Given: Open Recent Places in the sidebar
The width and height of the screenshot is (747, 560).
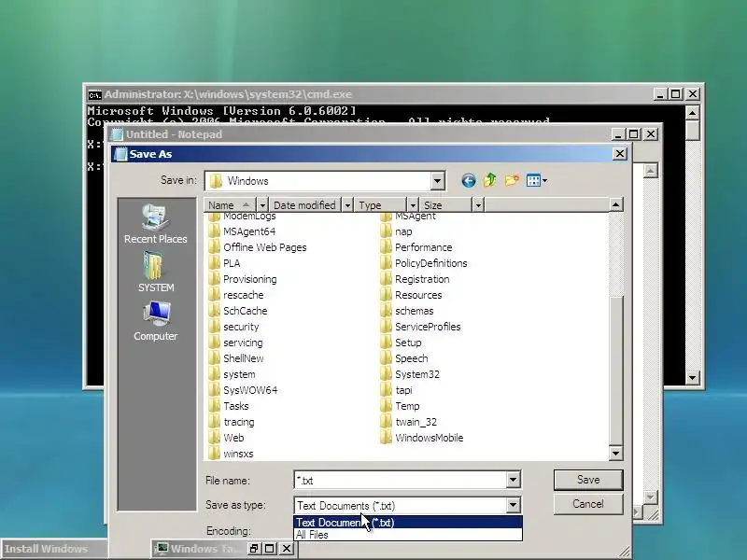Looking at the screenshot, I should (155, 224).
